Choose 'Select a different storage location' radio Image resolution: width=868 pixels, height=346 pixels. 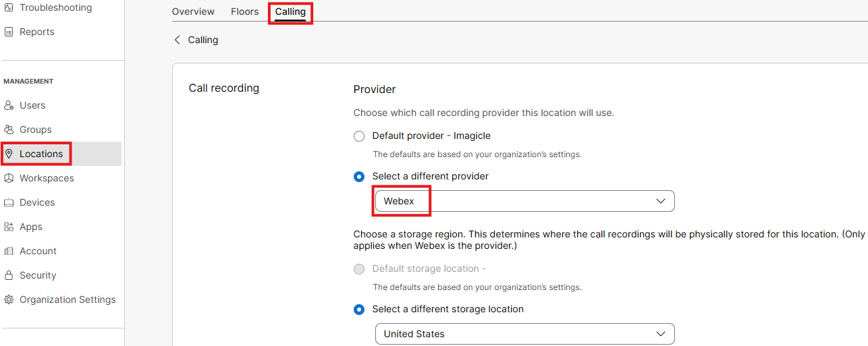pyautogui.click(x=359, y=310)
